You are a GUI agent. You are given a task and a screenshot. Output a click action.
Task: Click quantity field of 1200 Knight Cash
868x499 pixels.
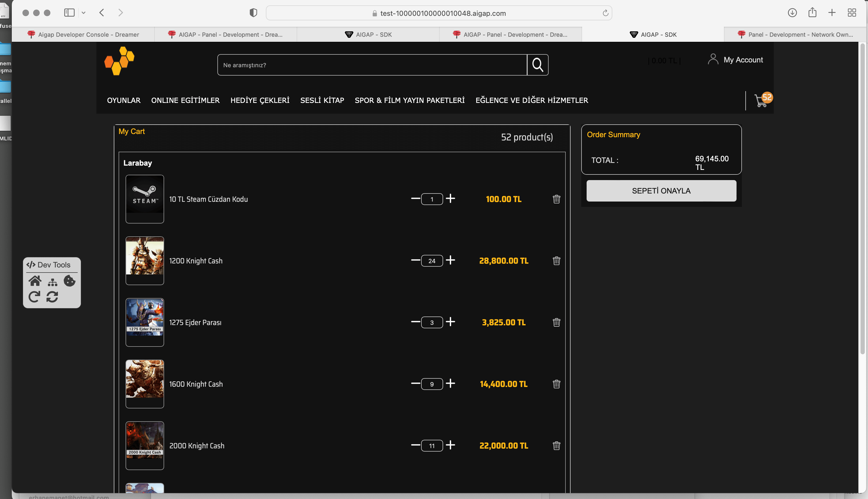pyautogui.click(x=432, y=261)
